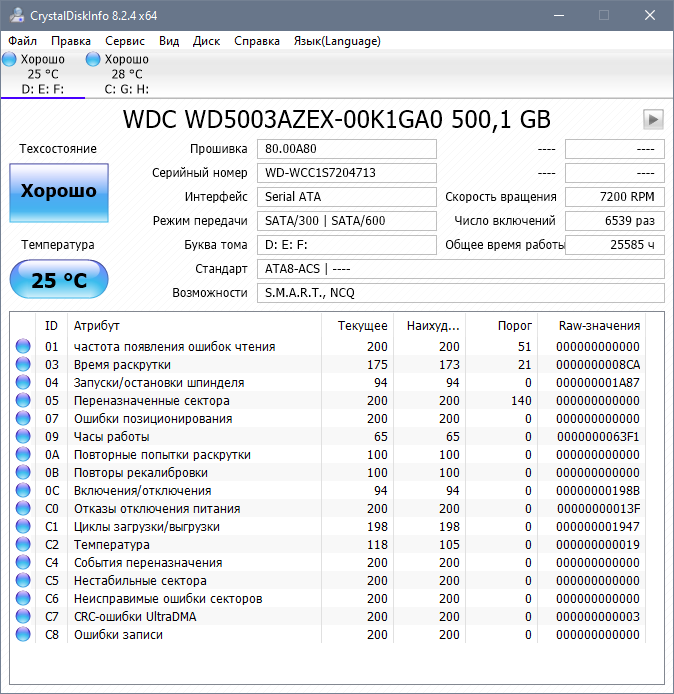Click the Raw-значения column header

599,326
